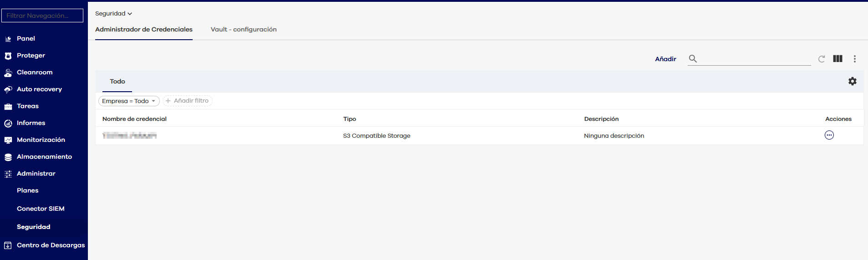The image size is (868, 260).
Task: Open the Empresa = Todo filter dropdown
Action: [129, 101]
